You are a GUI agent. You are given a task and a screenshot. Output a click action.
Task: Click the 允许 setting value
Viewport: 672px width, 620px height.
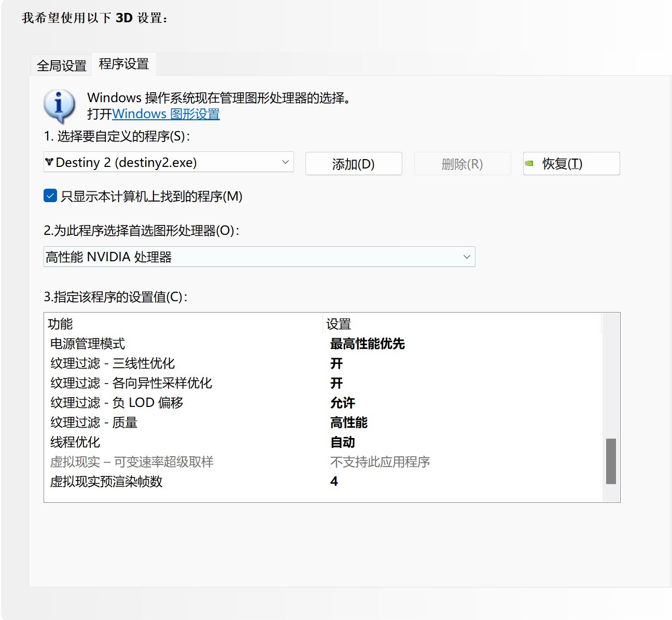tap(343, 403)
